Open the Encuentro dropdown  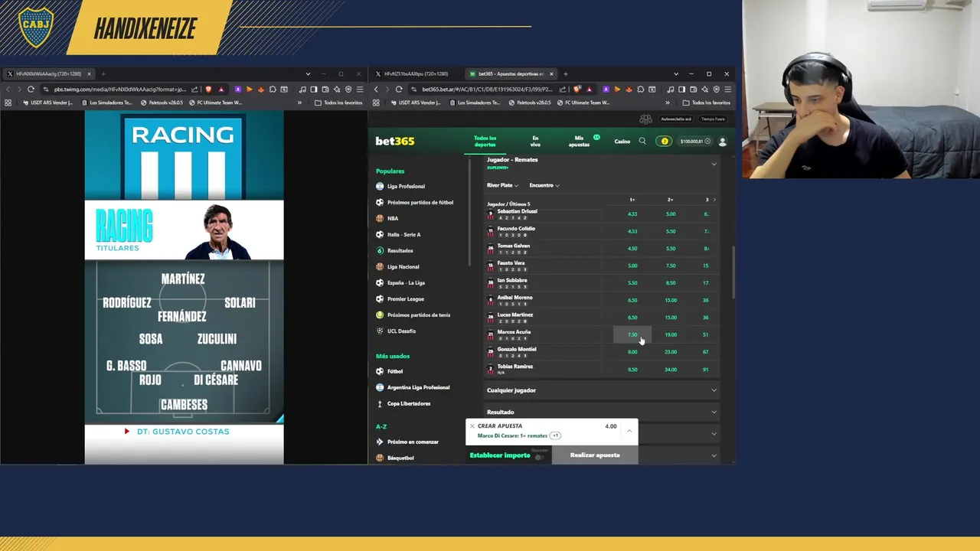[544, 185]
